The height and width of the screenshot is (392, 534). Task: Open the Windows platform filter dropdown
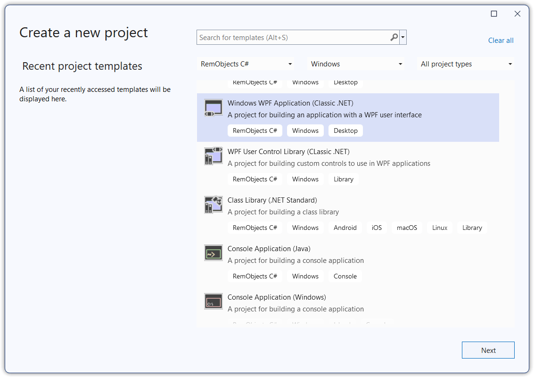click(x=356, y=64)
